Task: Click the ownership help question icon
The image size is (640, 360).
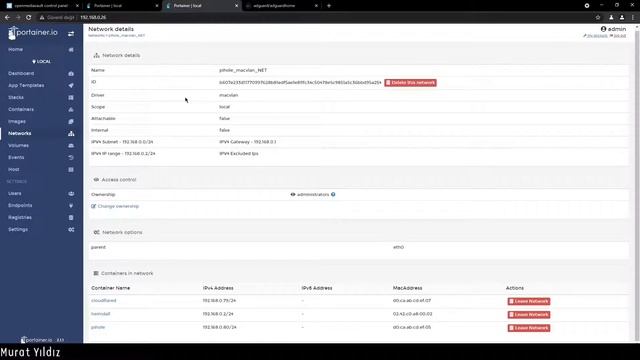Action: (333, 195)
